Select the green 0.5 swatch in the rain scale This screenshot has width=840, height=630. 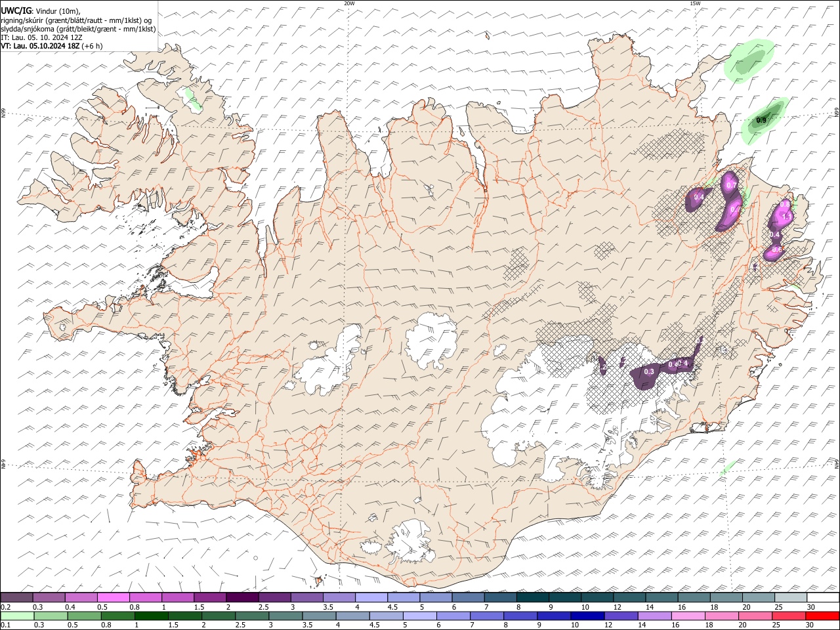[x=84, y=616]
